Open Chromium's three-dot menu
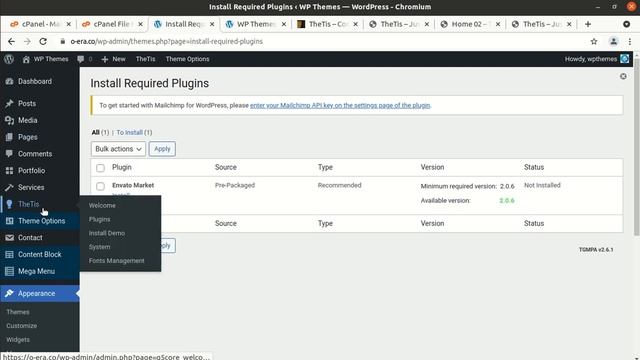 coord(630,41)
